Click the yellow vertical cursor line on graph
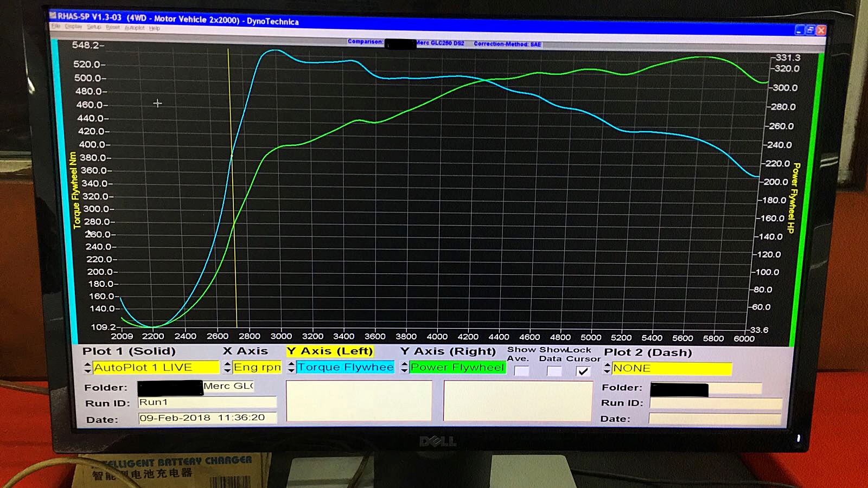This screenshot has width=868, height=488. click(x=232, y=187)
